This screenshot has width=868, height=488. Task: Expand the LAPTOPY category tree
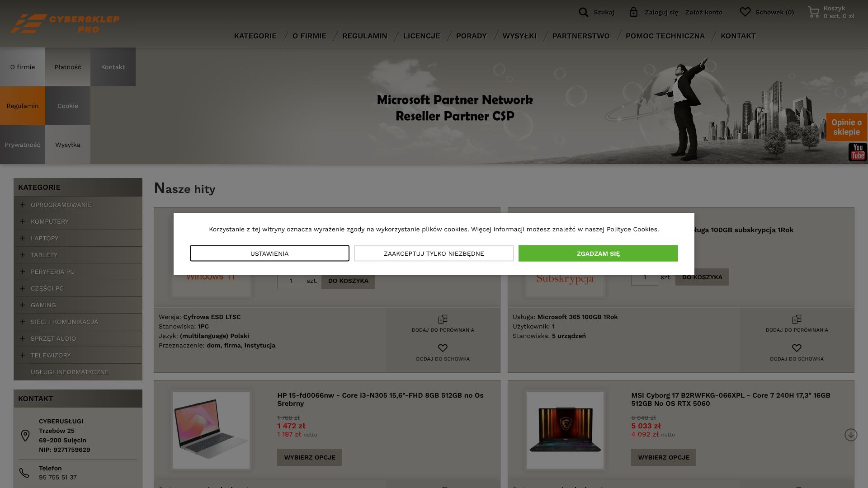23,238
